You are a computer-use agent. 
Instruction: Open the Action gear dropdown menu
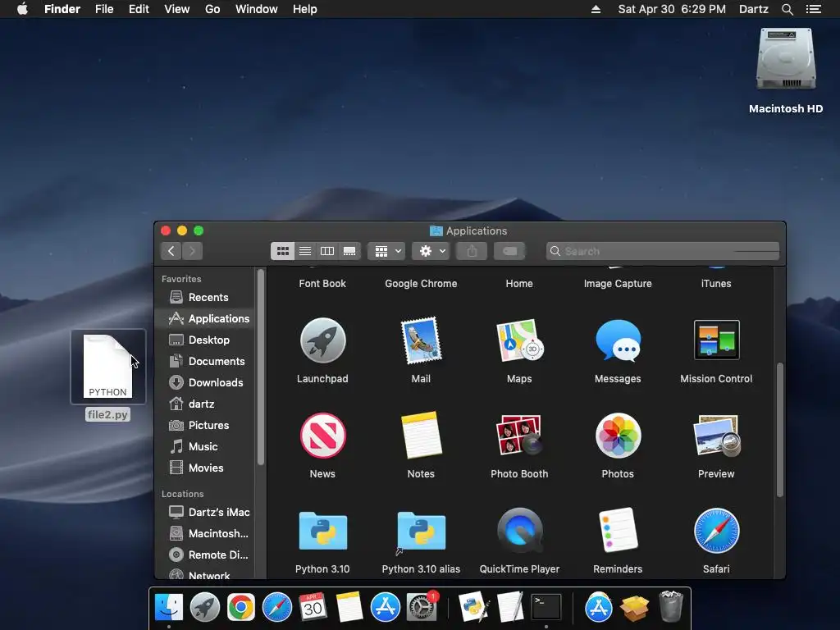[431, 251]
